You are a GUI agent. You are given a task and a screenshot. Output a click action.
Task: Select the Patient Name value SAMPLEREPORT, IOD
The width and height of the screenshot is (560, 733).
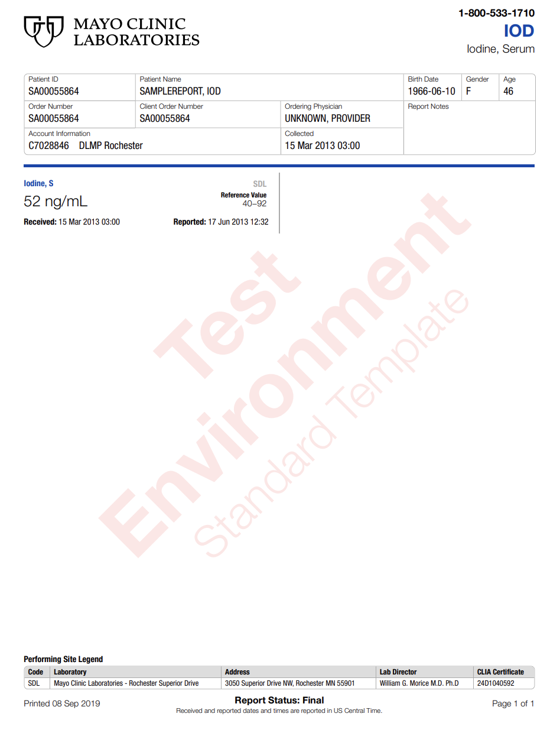[180, 92]
